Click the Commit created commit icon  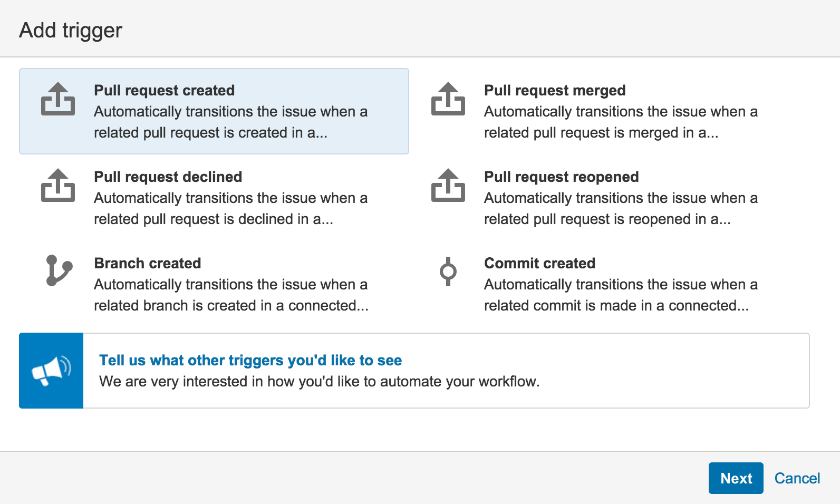[x=448, y=271]
